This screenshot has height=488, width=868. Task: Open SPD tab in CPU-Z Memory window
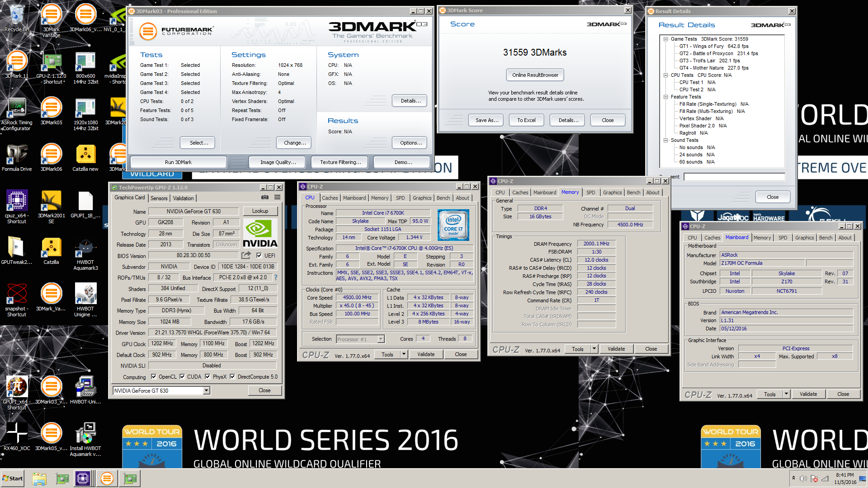591,192
